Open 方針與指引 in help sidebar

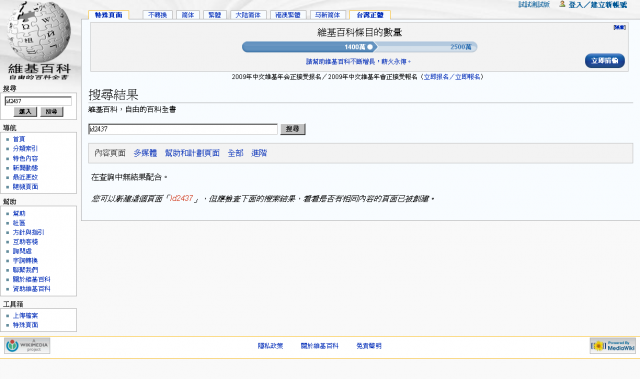(28, 232)
